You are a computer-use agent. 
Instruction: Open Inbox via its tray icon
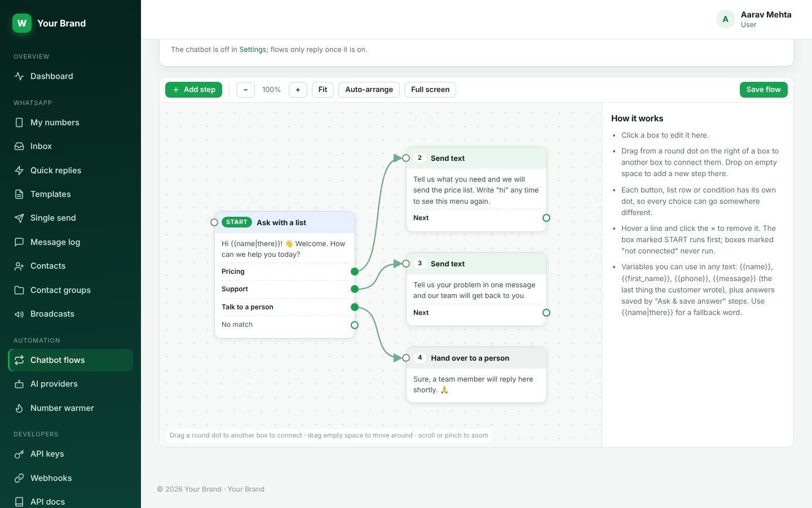19,146
